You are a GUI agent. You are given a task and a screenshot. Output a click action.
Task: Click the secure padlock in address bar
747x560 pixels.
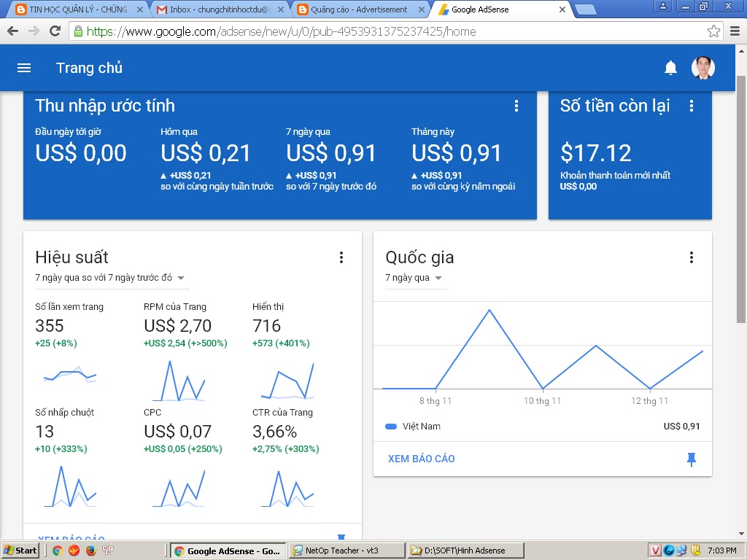coord(78,31)
